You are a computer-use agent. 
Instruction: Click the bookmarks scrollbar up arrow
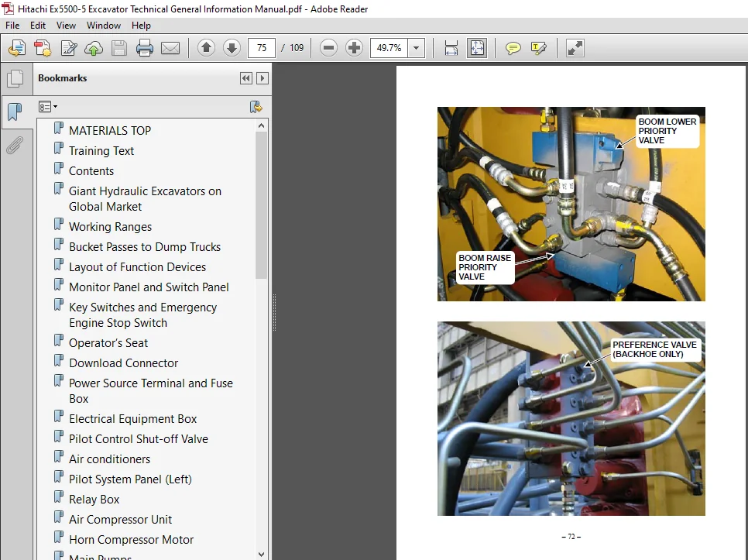coord(261,125)
